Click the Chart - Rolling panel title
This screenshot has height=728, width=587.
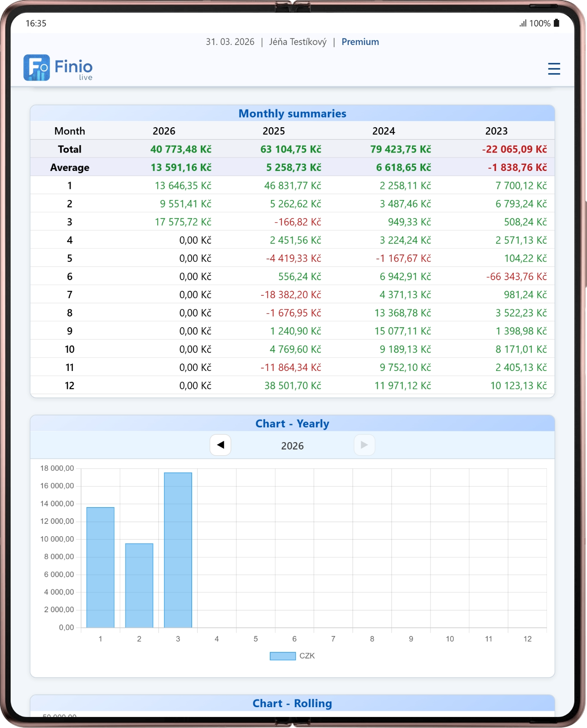(x=292, y=703)
